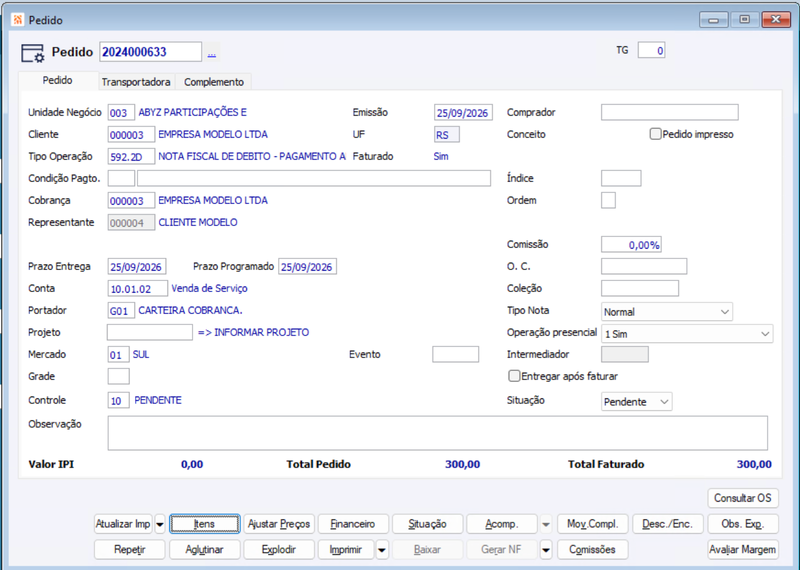
Task: Click the Condição Pagto. code field
Action: click(121, 179)
